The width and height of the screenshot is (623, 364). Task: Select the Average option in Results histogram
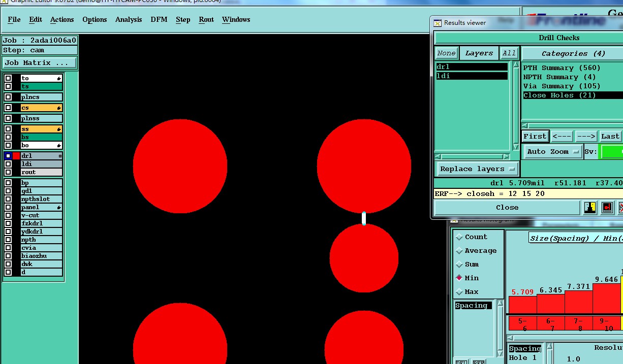(460, 251)
